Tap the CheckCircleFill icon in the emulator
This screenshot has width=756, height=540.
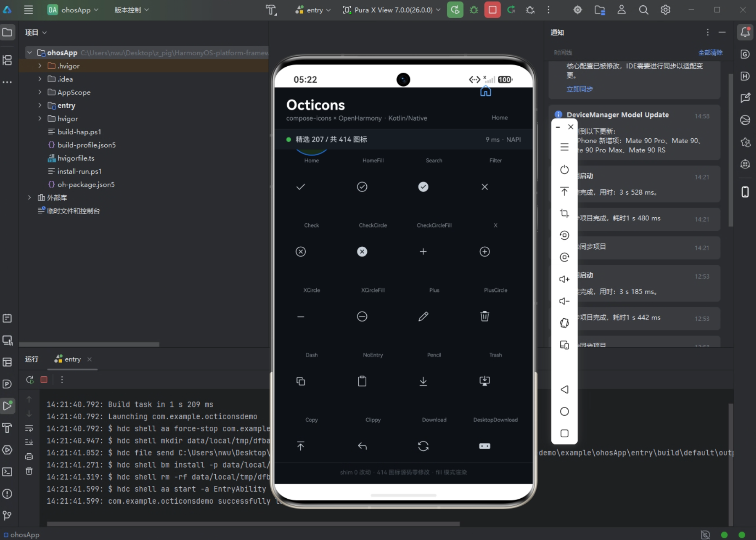tap(423, 187)
